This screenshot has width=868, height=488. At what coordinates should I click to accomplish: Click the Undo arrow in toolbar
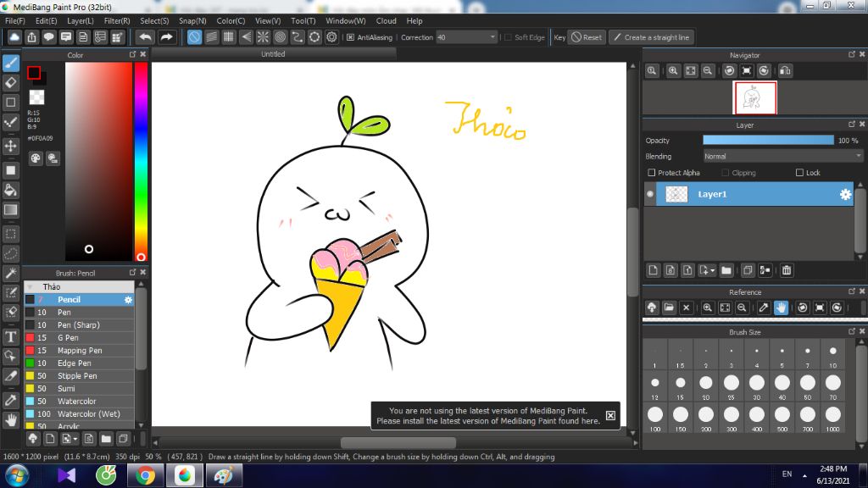tap(146, 37)
